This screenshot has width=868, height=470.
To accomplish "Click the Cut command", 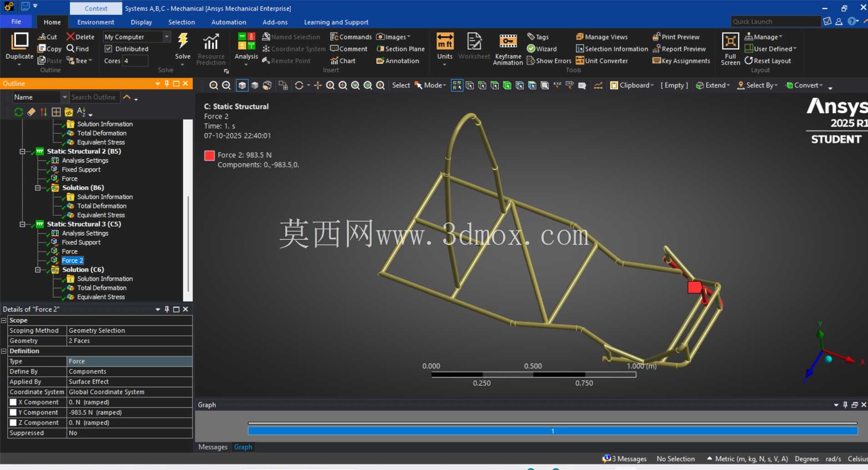I will [x=47, y=37].
